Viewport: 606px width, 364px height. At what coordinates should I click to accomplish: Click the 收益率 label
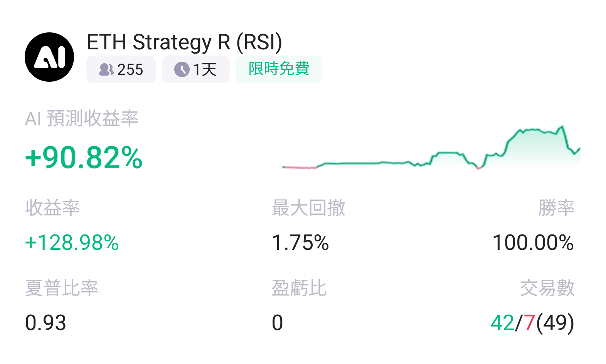pos(52,208)
